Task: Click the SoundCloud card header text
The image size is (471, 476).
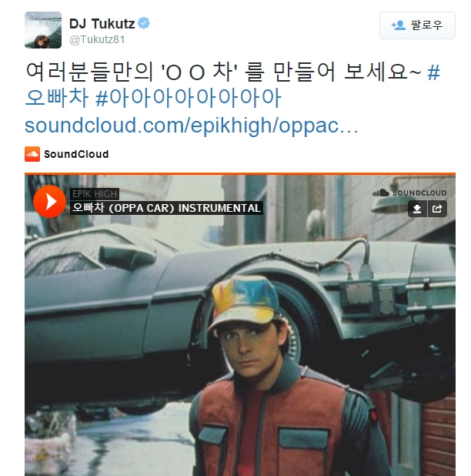Action: coord(76,154)
